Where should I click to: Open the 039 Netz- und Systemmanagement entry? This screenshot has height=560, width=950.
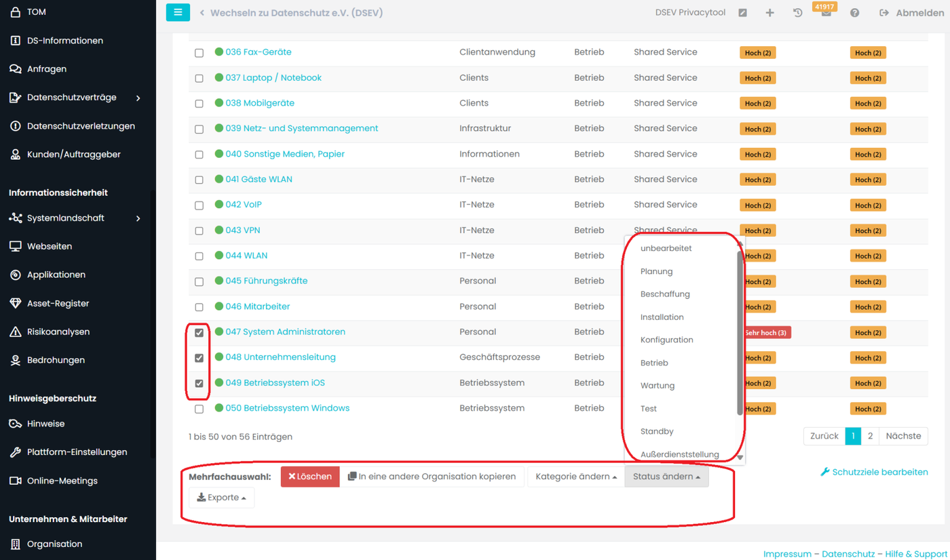(302, 128)
